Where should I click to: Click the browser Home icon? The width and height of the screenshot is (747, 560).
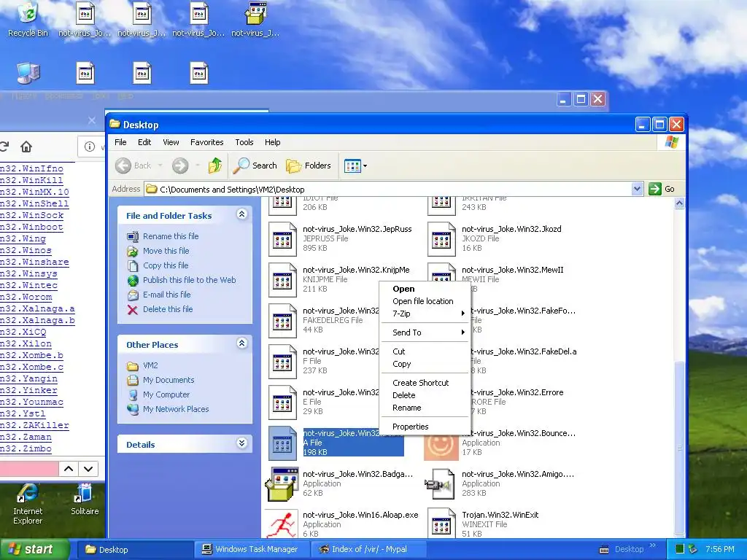pos(26,147)
